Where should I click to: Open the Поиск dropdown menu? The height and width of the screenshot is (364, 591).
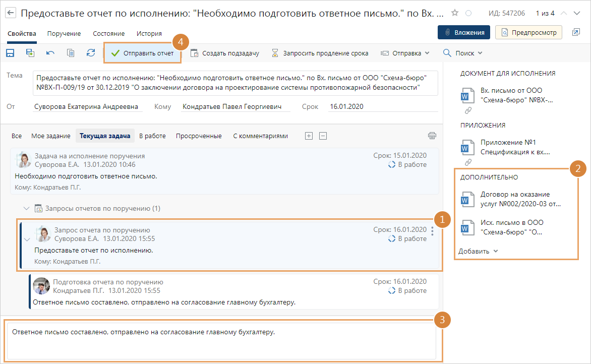[462, 53]
